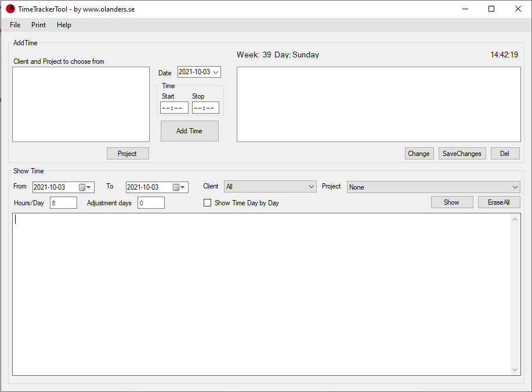Click the results scrollbar down arrow
532x392 pixels.
(515, 369)
